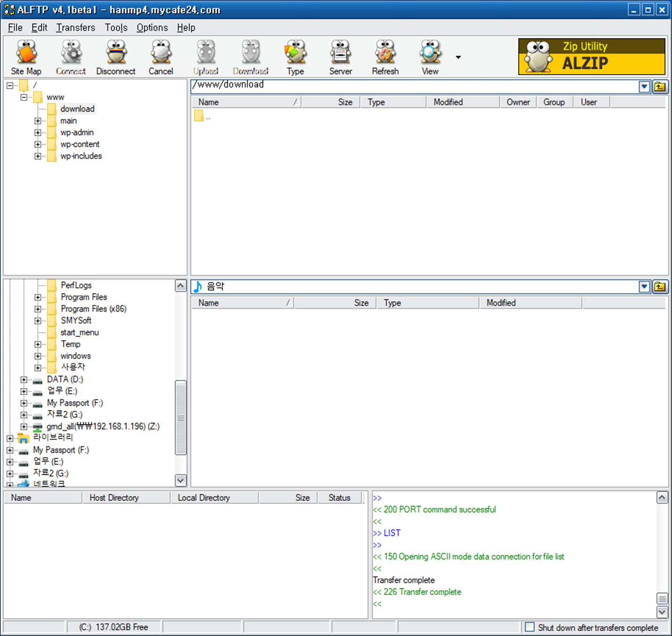Select the parent folder '..' entry in remote list
Image resolution: width=672 pixels, height=636 pixels.
(x=202, y=116)
